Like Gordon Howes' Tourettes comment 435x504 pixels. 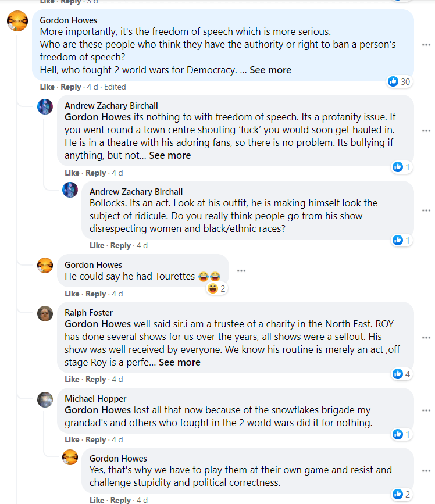point(72,294)
